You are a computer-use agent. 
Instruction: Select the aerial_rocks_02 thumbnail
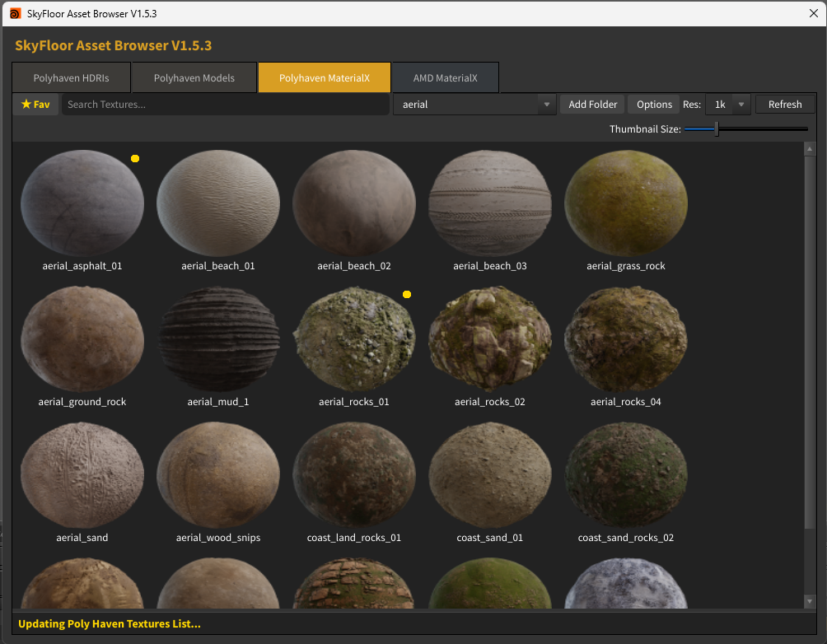pyautogui.click(x=490, y=339)
